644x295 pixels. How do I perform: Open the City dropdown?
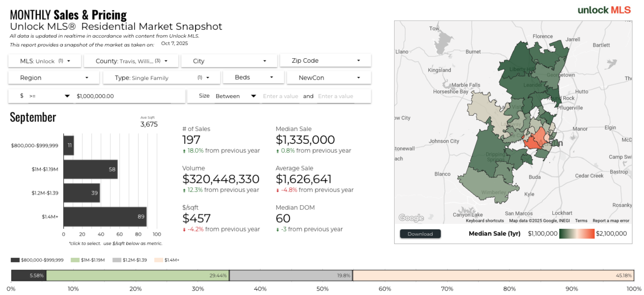(229, 61)
